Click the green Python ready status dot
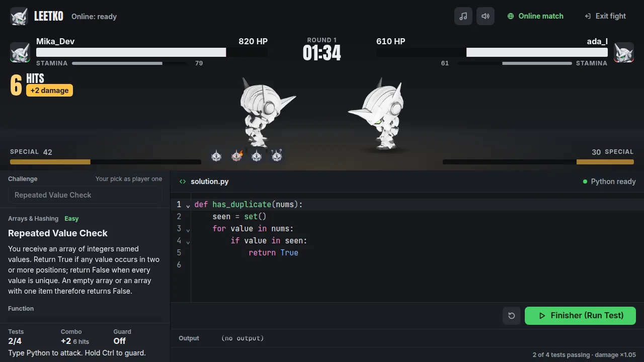 point(585,182)
